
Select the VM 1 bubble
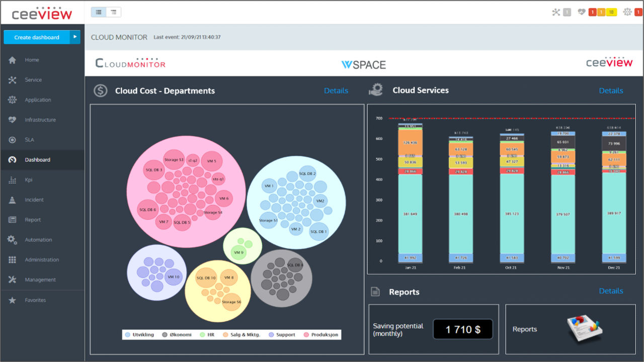pos(269,186)
